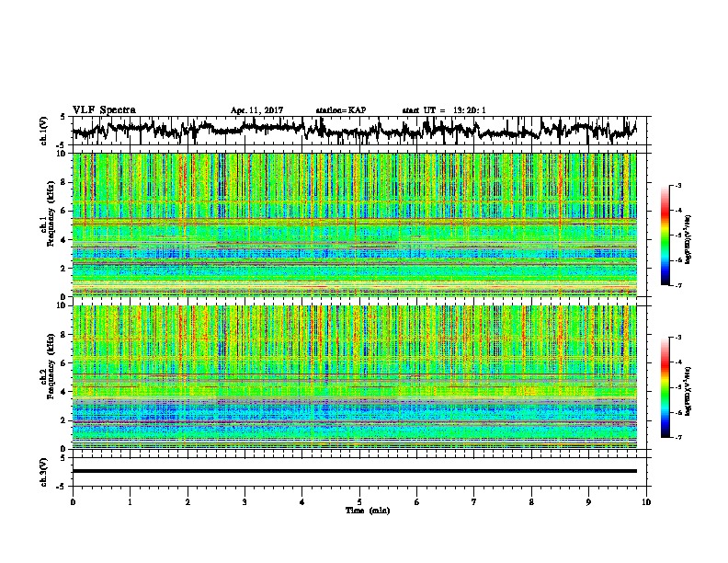Click ch.1 color bar "-3" label
Image resolution: width=728 pixels, height=563 pixels.
coord(678,185)
